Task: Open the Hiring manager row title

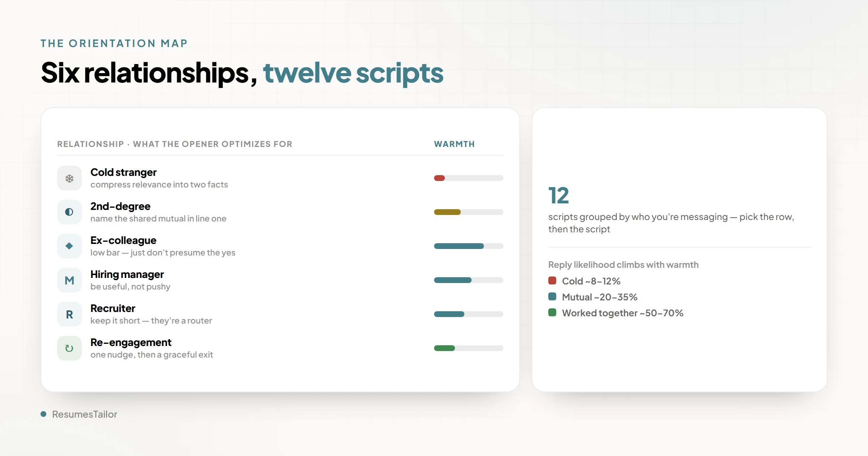Action: 127,274
